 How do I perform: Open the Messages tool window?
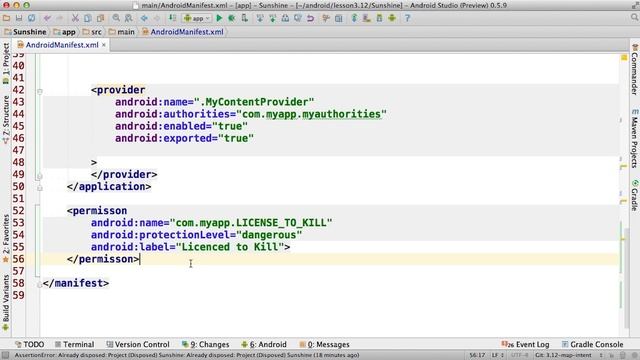tap(324, 344)
